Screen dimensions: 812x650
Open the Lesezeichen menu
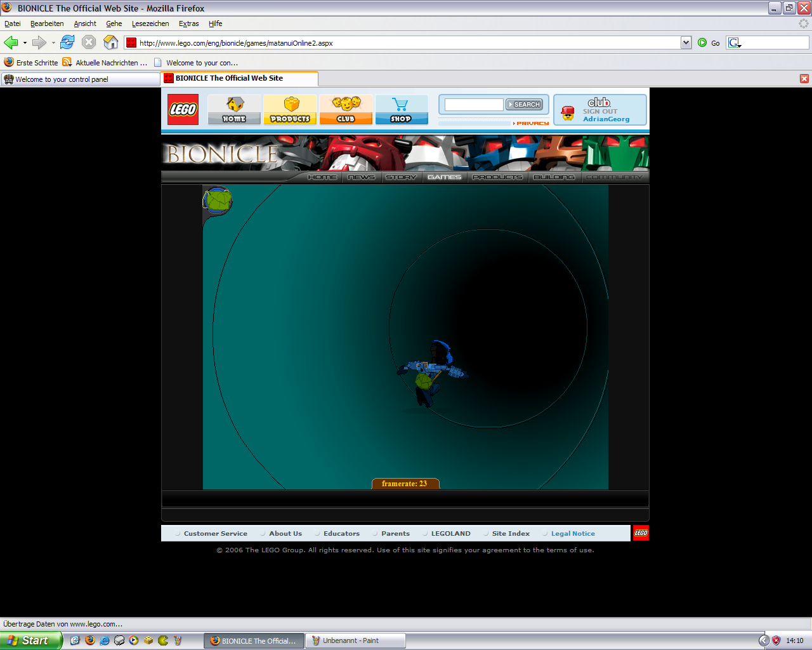150,23
